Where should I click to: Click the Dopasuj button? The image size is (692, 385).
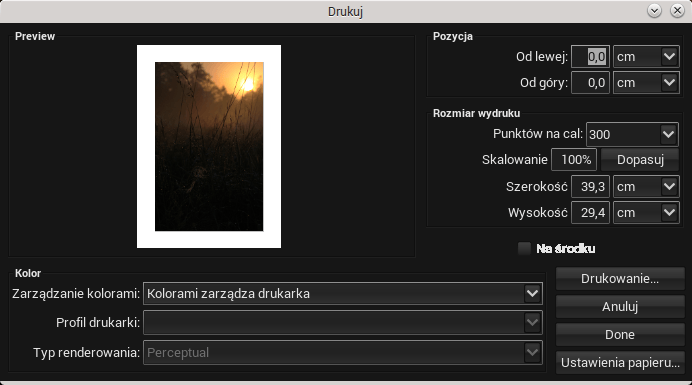640,159
